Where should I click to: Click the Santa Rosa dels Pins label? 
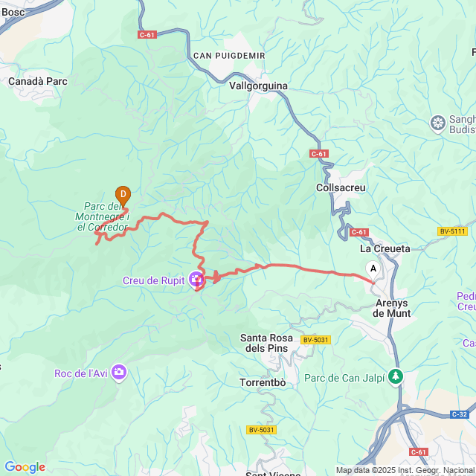pos(266,343)
